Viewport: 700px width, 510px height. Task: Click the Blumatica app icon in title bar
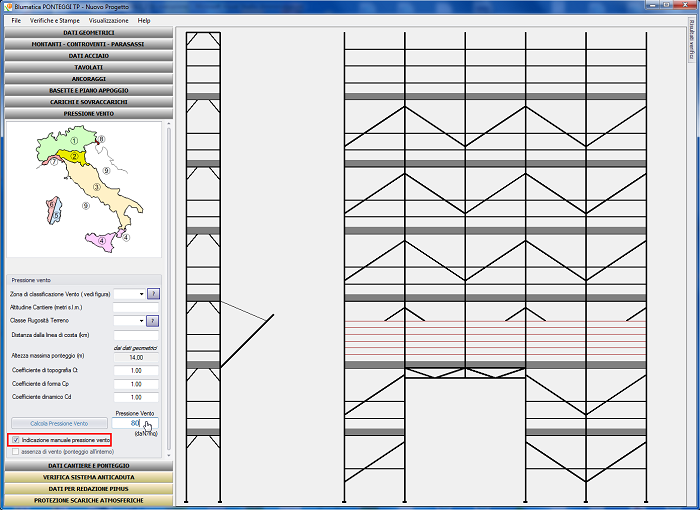[x=8, y=6]
